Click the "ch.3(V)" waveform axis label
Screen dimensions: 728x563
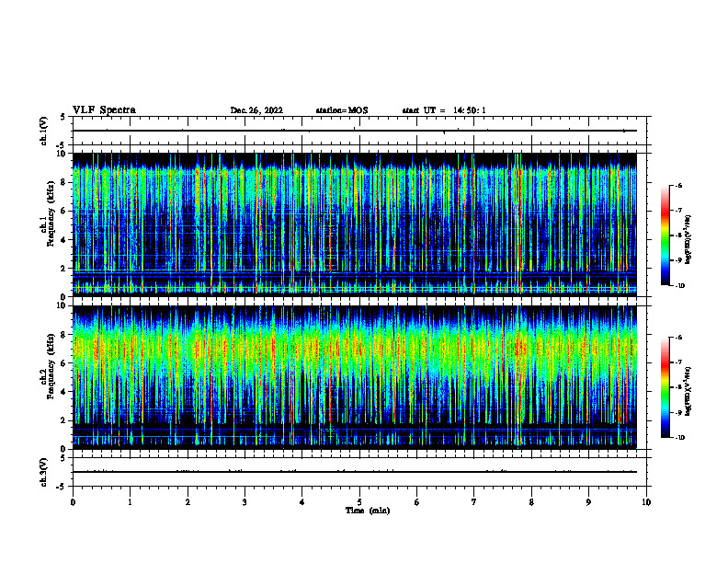click(44, 472)
